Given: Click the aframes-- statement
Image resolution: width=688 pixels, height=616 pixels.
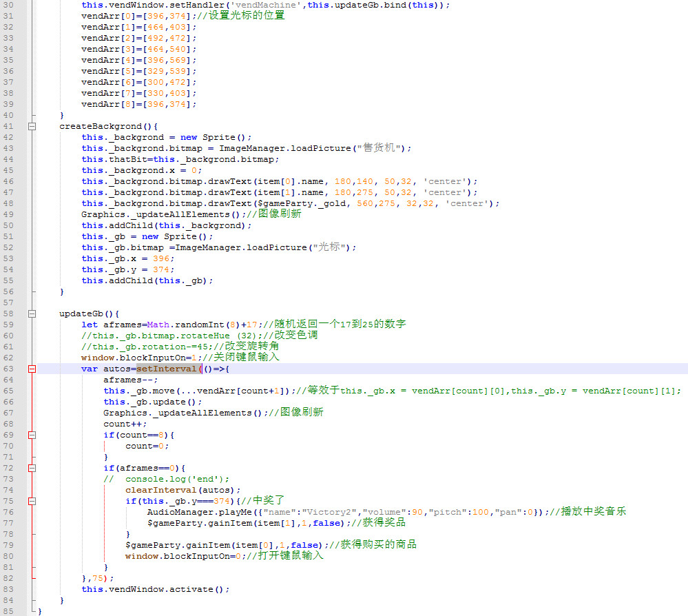Looking at the screenshot, I should click(130, 380).
